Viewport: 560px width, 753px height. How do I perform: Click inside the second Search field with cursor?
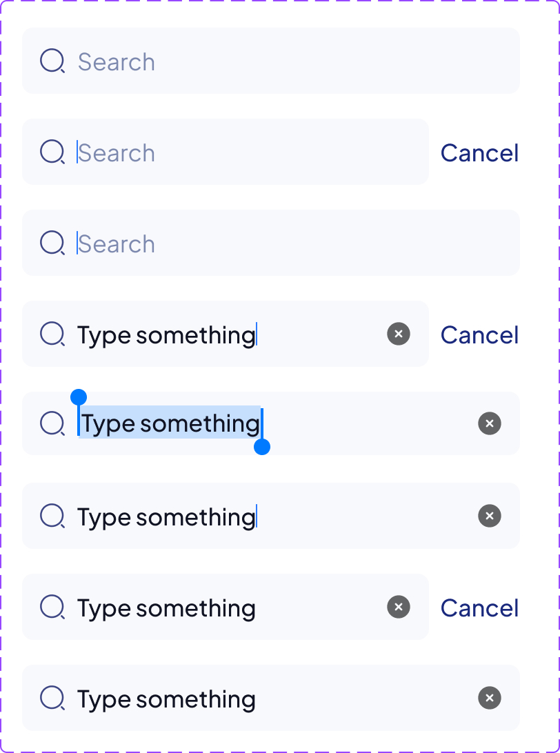tap(207, 152)
